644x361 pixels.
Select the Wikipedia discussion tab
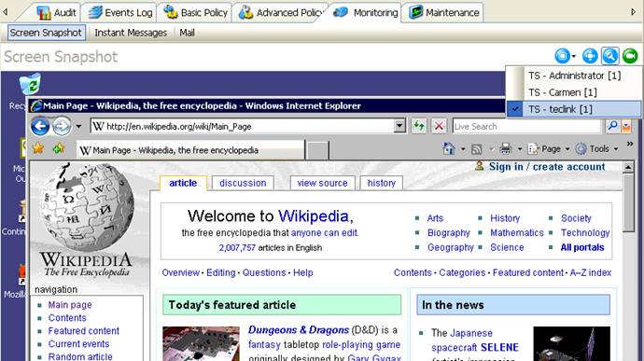pyautogui.click(x=243, y=183)
